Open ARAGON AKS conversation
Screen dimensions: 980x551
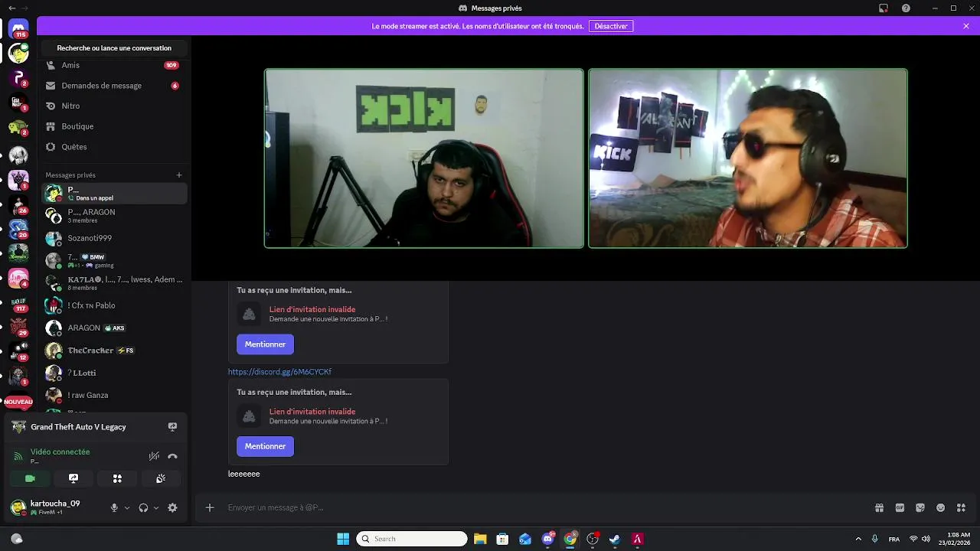tap(113, 328)
